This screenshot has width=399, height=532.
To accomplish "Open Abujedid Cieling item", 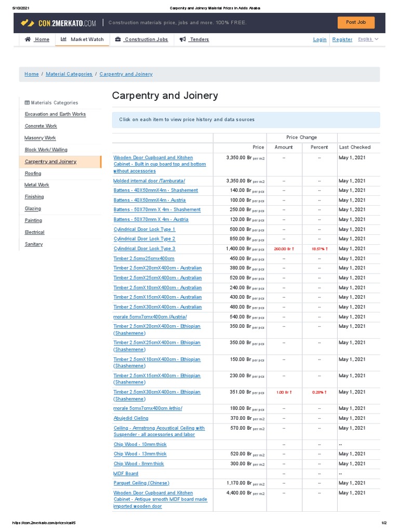I will coord(131,418).
